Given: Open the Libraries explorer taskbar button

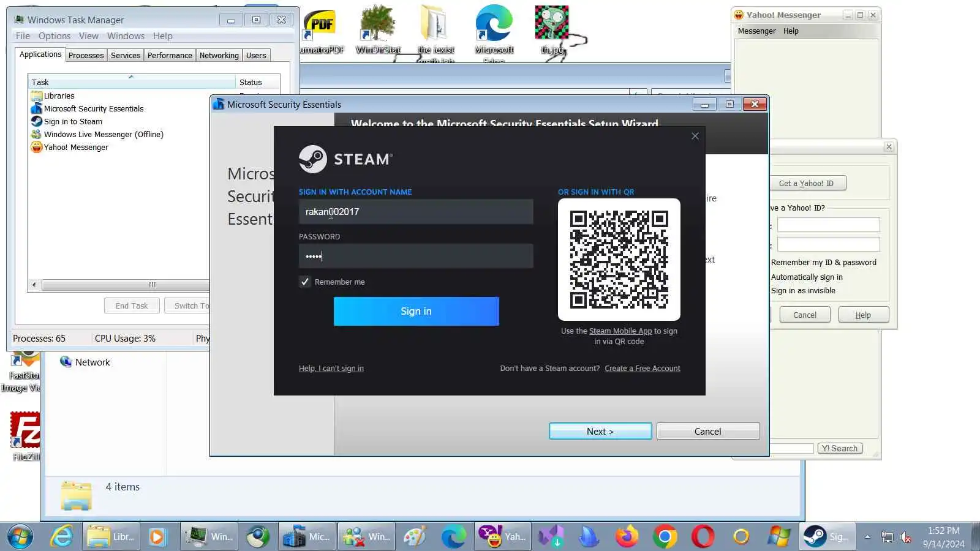Looking at the screenshot, I should pyautogui.click(x=111, y=537).
